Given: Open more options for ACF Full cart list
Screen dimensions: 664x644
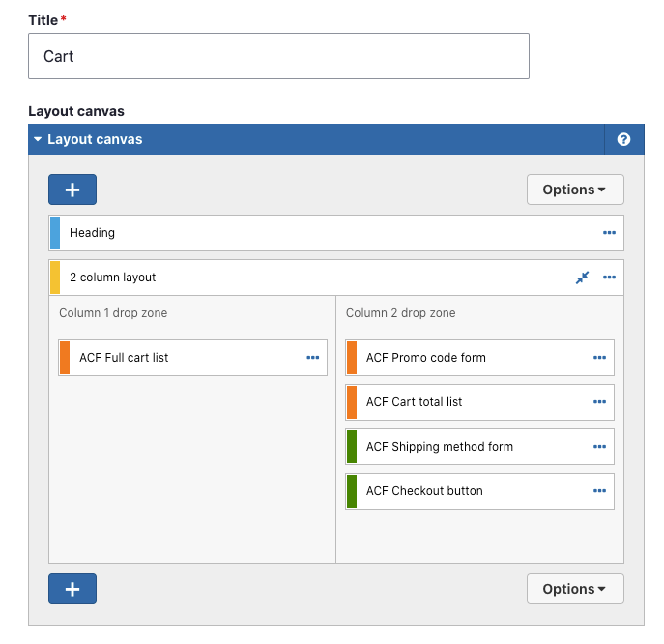Looking at the screenshot, I should (313, 358).
